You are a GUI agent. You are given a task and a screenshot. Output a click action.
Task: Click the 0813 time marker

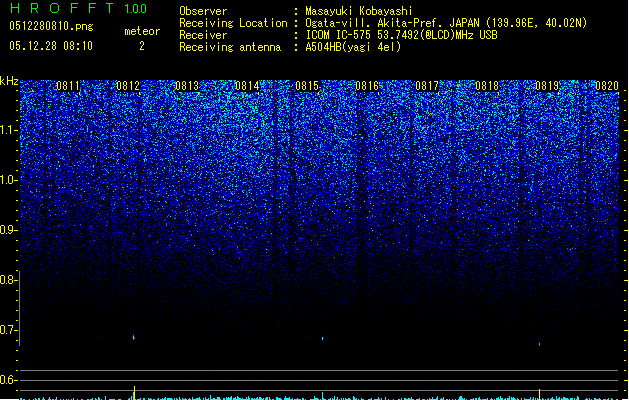click(187, 85)
